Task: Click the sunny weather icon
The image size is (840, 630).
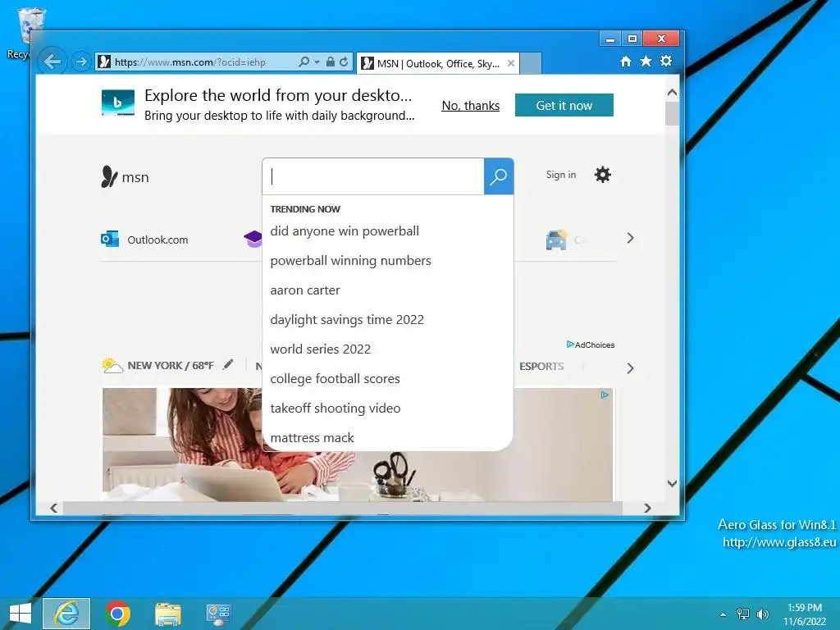Action: 112,365
